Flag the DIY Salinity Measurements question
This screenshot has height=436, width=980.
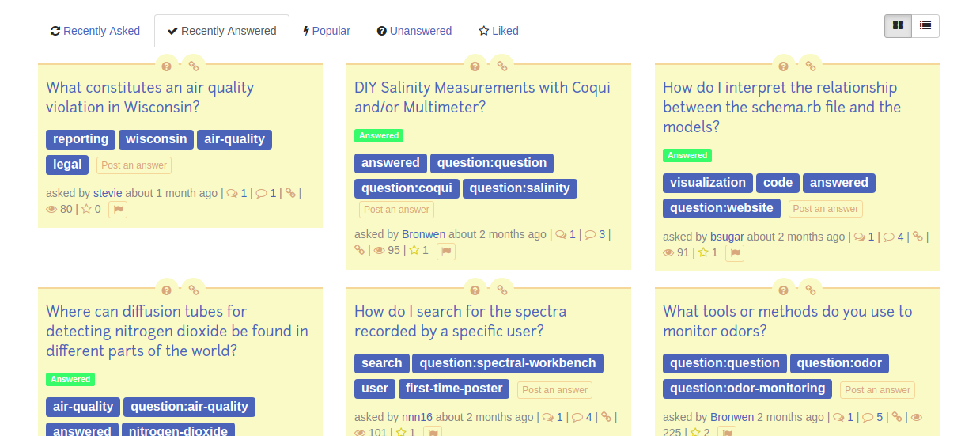pyautogui.click(x=446, y=252)
